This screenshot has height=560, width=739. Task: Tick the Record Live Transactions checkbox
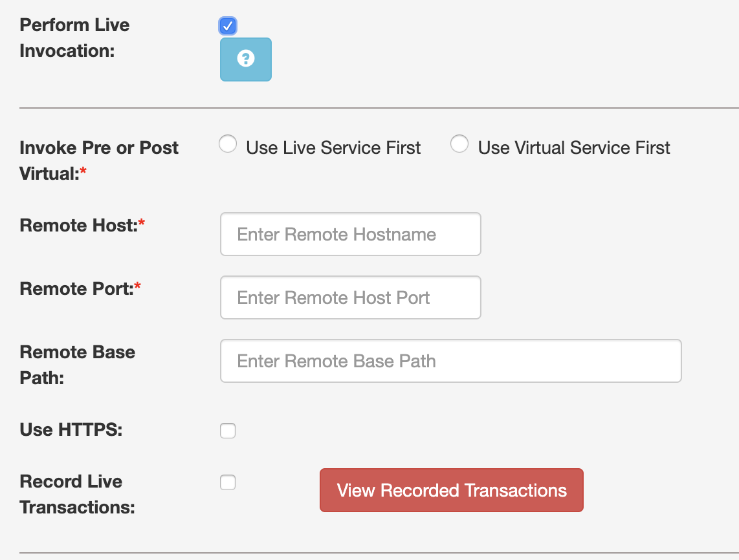228,482
